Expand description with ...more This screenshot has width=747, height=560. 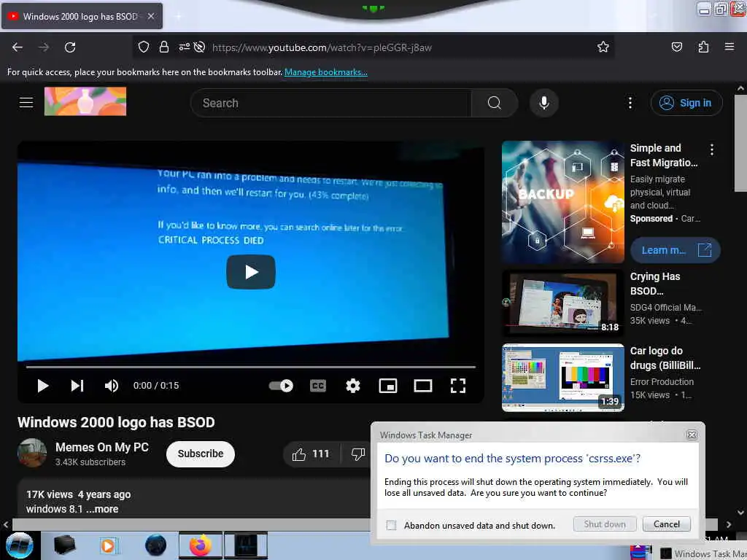point(102,509)
